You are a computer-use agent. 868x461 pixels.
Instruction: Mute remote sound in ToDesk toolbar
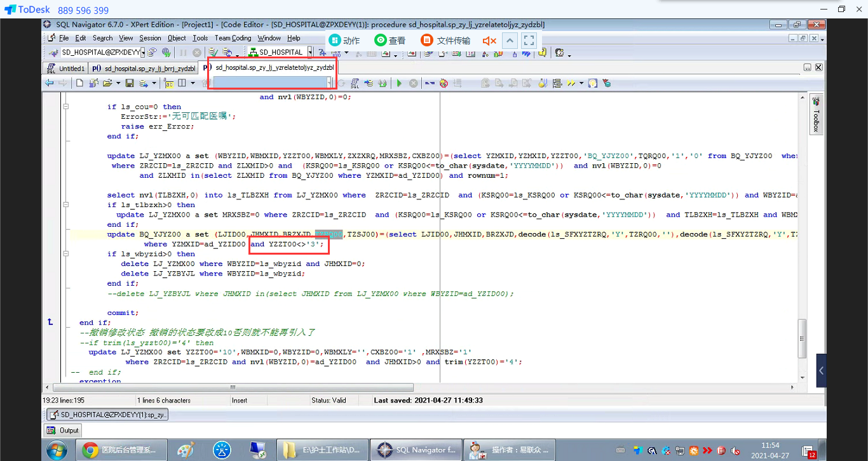pos(488,41)
